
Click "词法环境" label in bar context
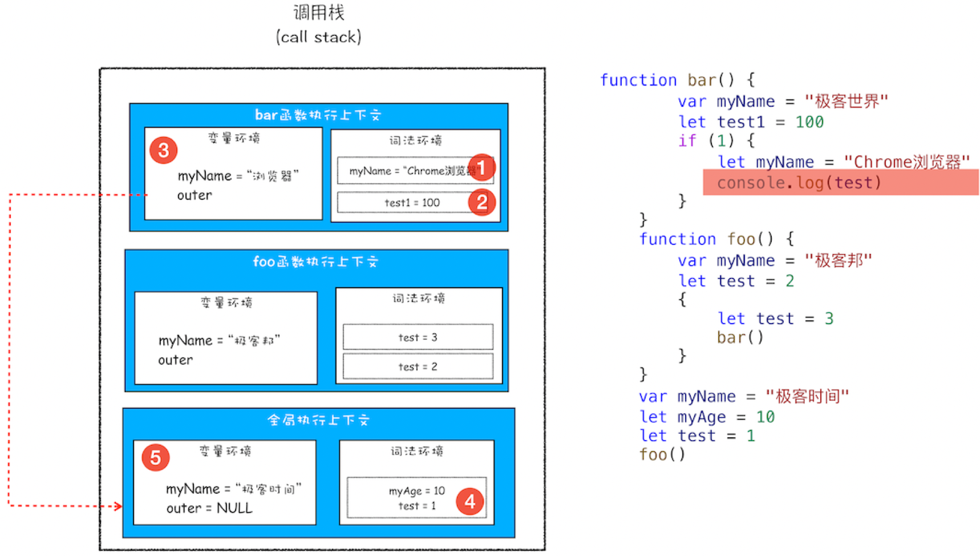click(416, 140)
